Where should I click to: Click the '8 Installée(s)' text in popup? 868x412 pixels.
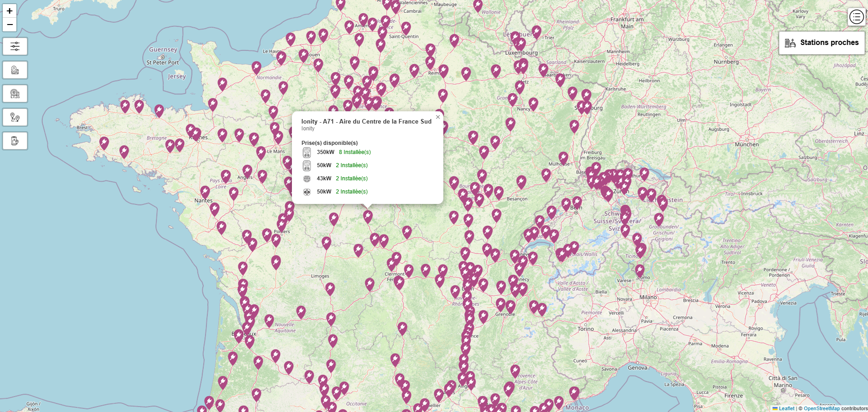355,152
